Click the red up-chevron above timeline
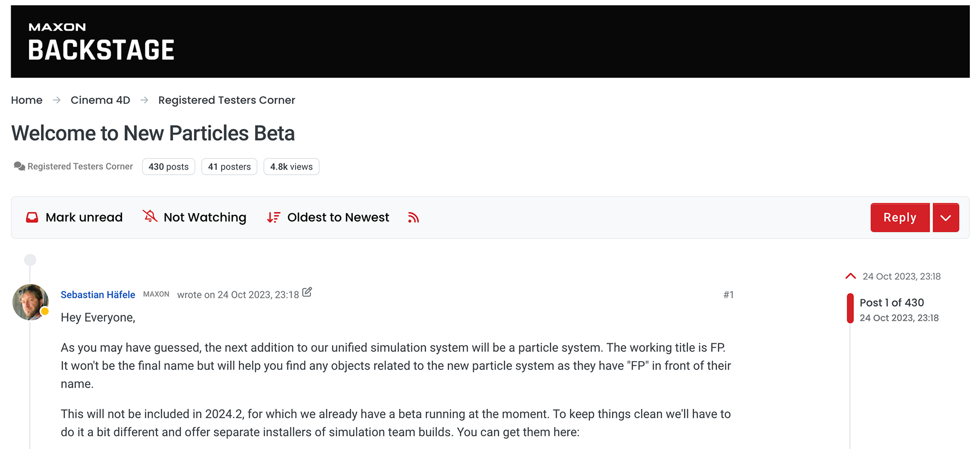The width and height of the screenshot is (980, 449). pyautogui.click(x=850, y=276)
